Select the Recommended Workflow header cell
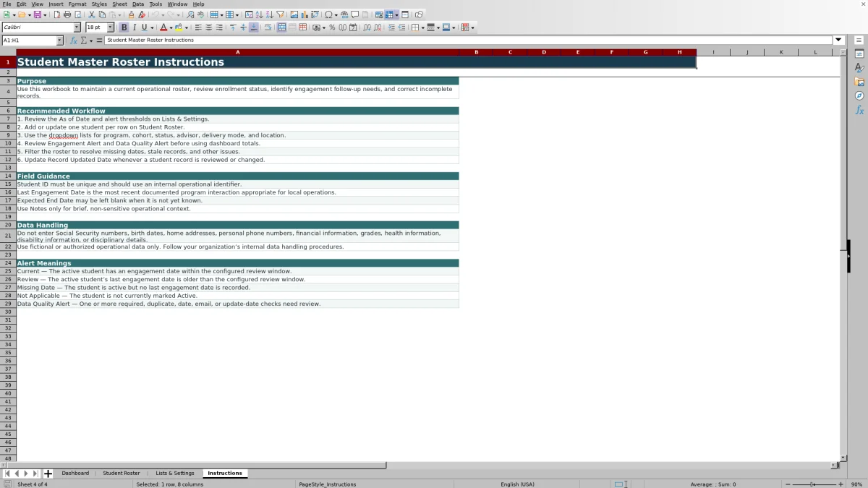This screenshot has height=488, width=868. tap(238, 111)
